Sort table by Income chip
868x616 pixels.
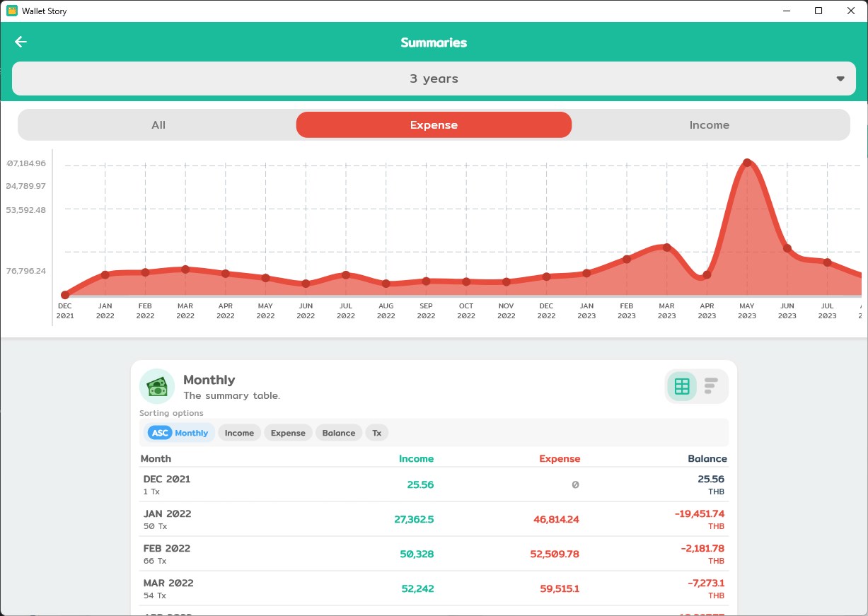[x=239, y=433]
